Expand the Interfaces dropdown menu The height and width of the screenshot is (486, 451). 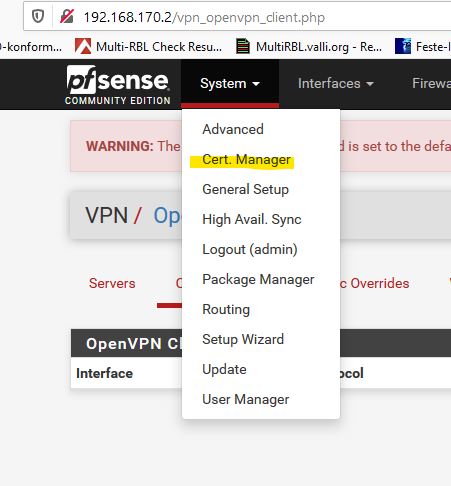[336, 84]
